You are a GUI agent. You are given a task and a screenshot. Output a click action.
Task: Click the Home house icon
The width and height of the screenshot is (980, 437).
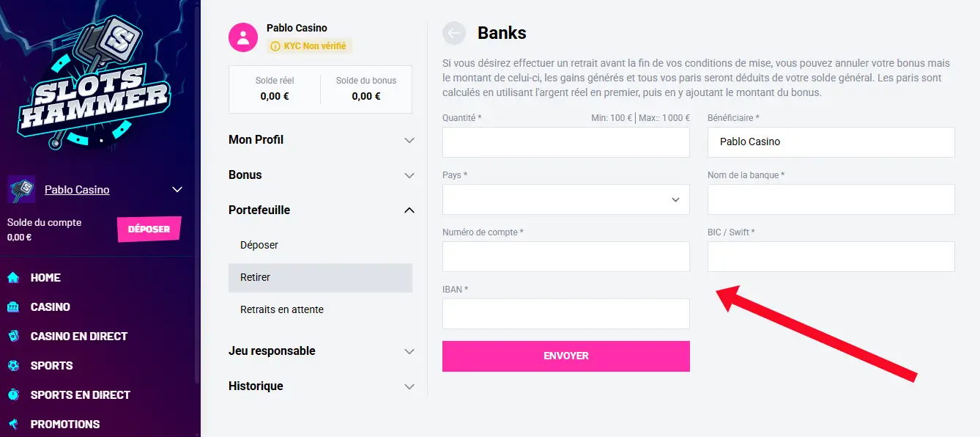click(13, 277)
